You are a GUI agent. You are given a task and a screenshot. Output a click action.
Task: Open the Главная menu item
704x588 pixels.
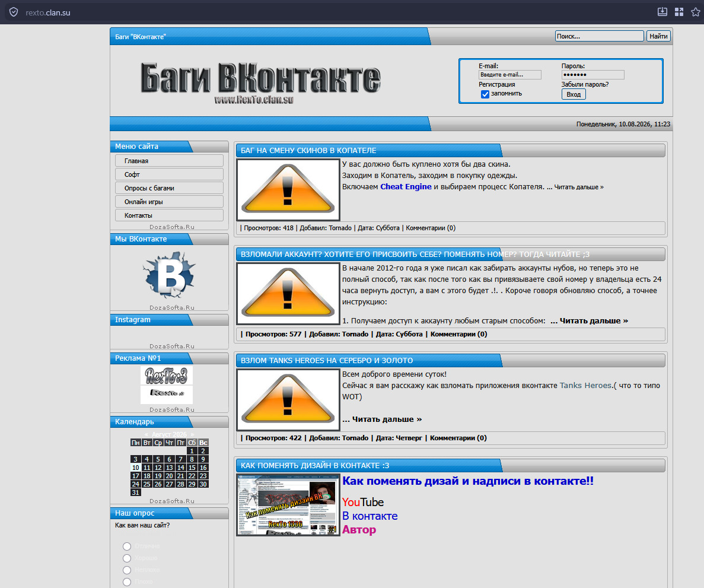pyautogui.click(x=169, y=161)
